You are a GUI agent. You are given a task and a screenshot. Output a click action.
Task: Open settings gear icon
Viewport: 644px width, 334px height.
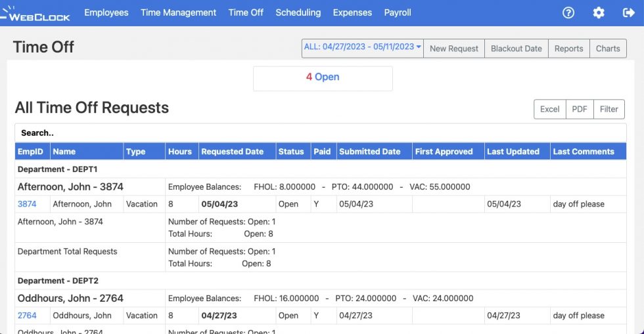[598, 12]
